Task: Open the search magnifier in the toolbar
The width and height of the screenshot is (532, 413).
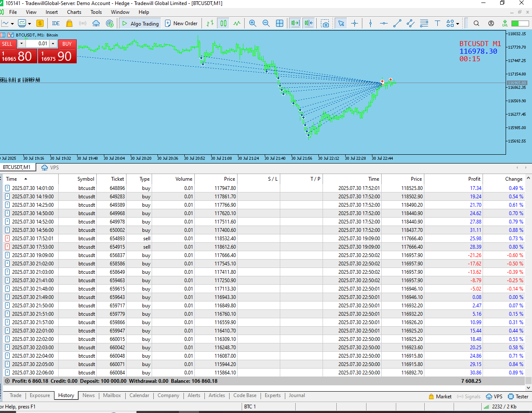Action: 476,23
